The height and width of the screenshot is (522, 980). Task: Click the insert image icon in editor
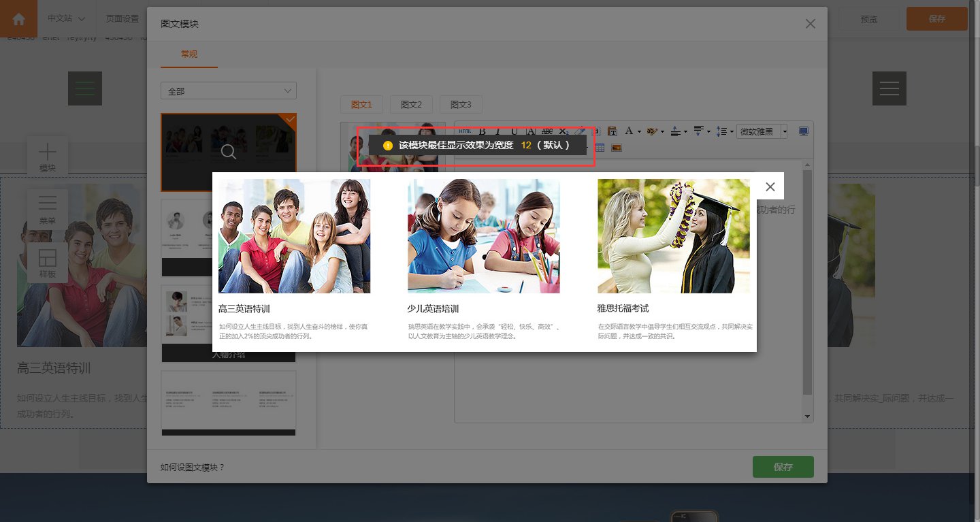click(x=616, y=147)
